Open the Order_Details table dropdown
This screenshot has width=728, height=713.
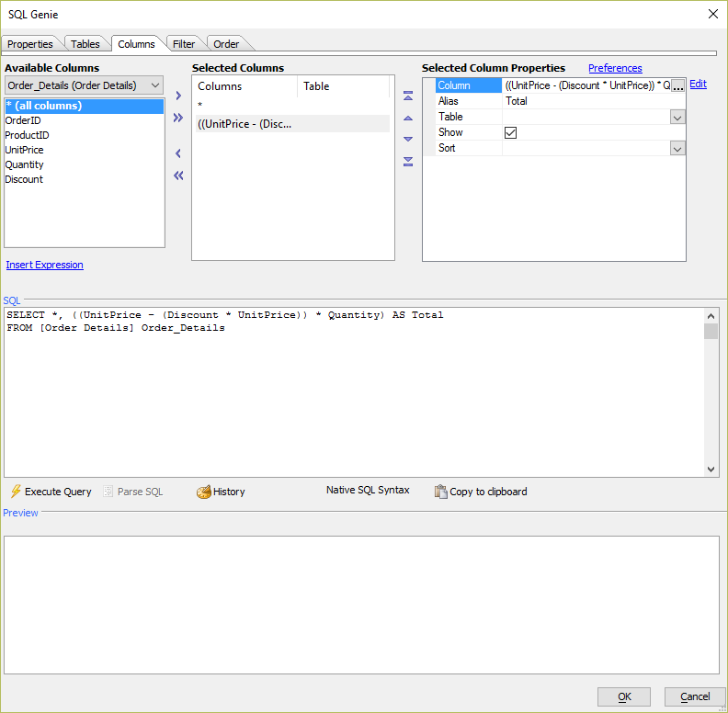[x=84, y=85]
